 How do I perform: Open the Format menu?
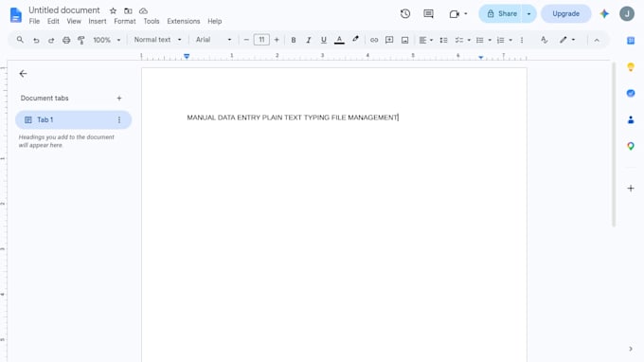[125, 22]
